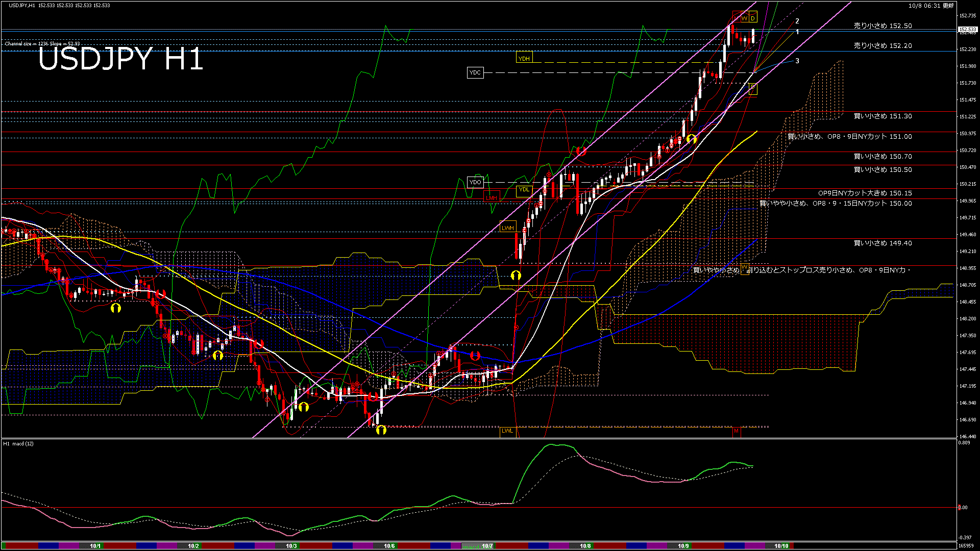
Task: Click the 10/7 date marker on timeline
Action: coord(487,546)
